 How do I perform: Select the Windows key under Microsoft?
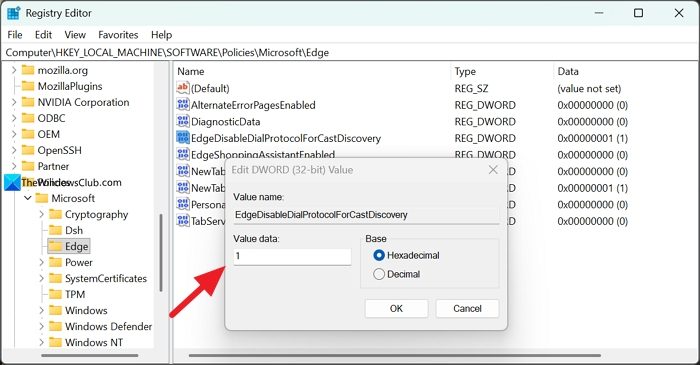click(86, 311)
